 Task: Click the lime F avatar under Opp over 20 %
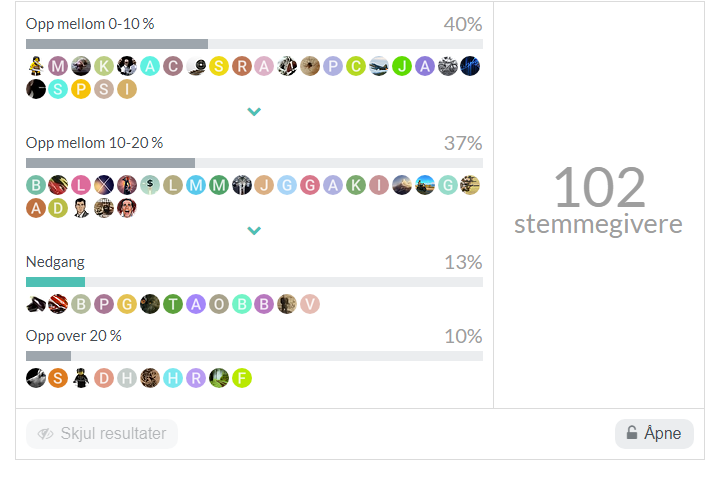pyautogui.click(x=241, y=377)
